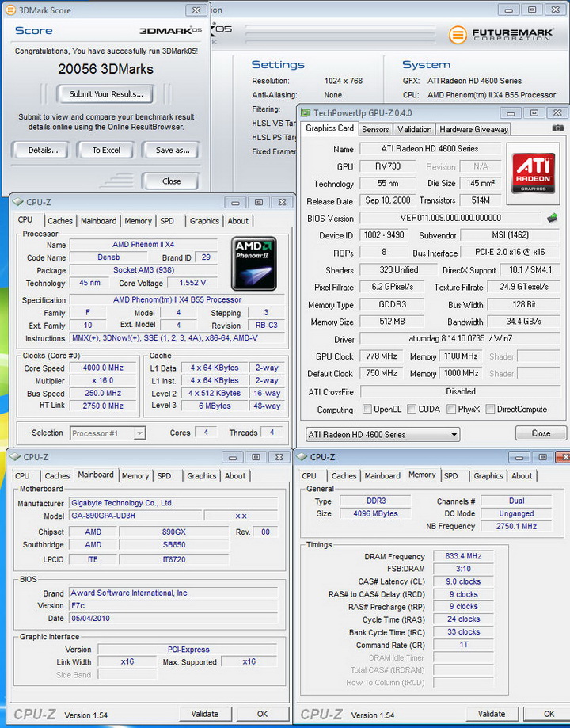Toggle the PhysX checkbox

click(x=451, y=409)
